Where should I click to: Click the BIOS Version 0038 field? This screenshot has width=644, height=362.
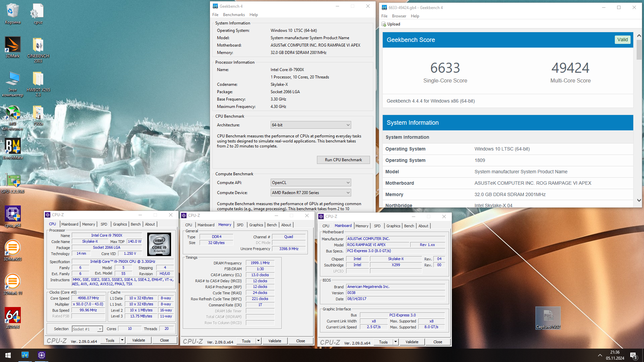[x=396, y=293]
